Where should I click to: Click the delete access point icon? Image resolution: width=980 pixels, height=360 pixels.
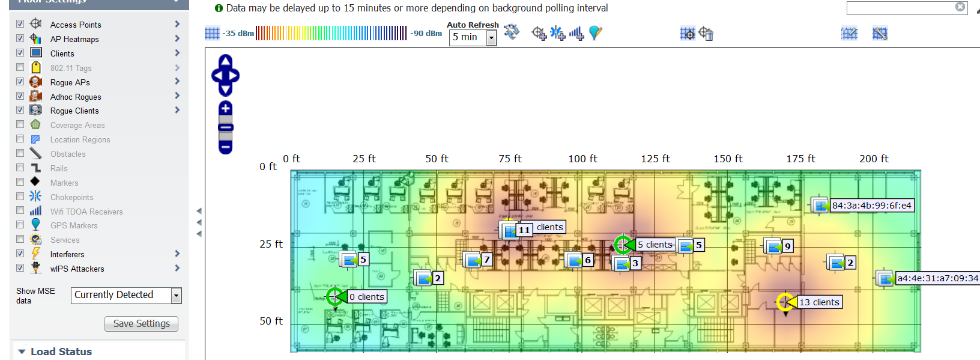coord(706,34)
